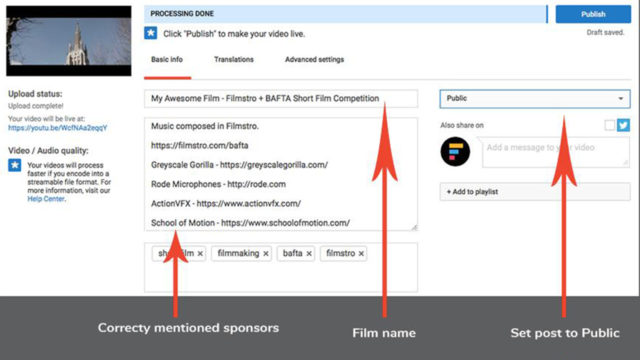Click the uploaded video thumbnail preview
Image resolution: width=640 pixels, height=360 pixels.
click(x=69, y=41)
